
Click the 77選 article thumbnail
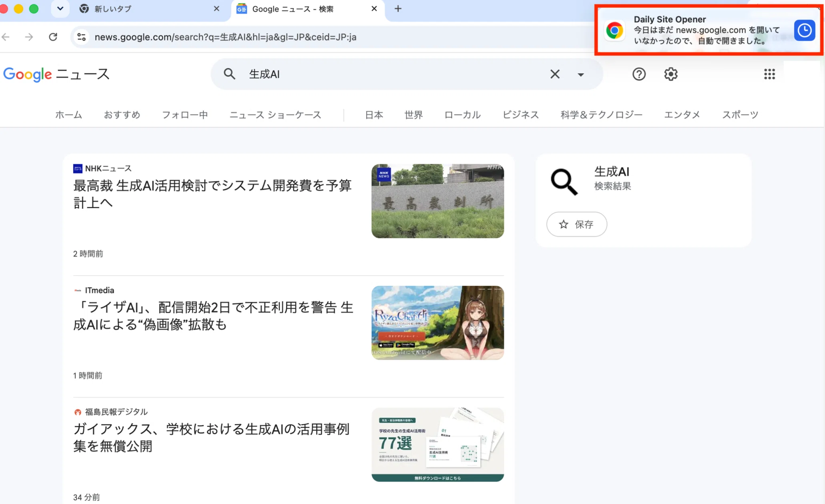point(438,445)
